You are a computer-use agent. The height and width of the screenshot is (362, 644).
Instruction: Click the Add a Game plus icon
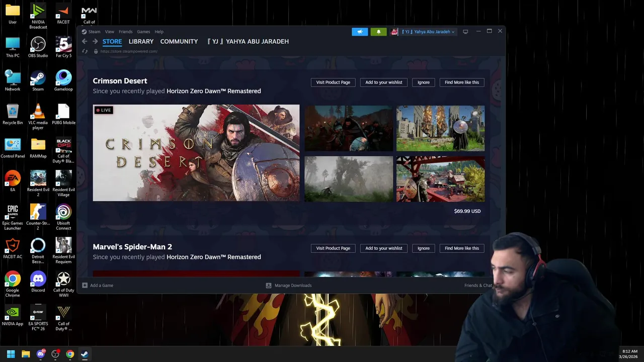(x=85, y=285)
